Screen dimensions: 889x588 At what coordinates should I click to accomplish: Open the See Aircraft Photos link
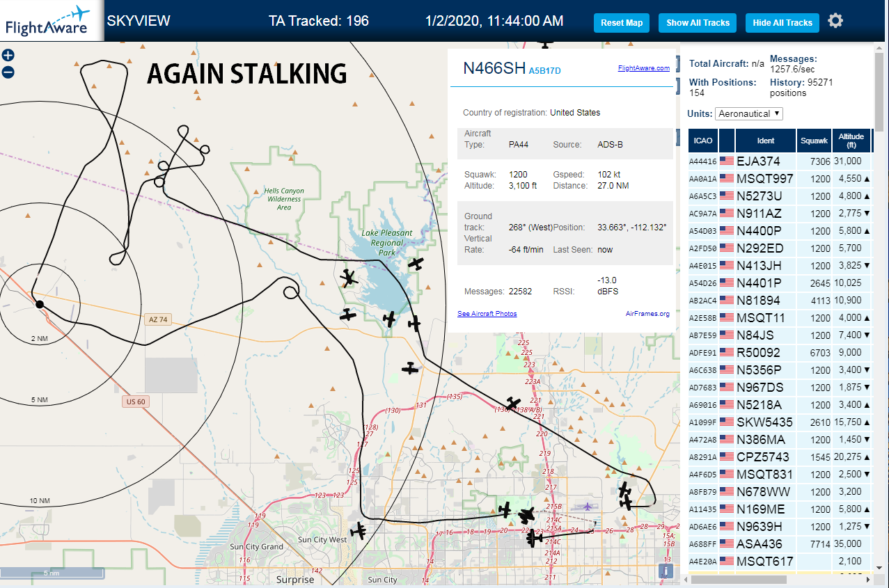point(487,314)
